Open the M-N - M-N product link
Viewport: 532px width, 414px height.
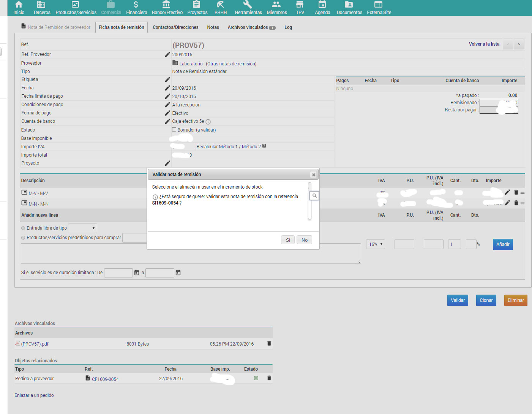click(39, 204)
